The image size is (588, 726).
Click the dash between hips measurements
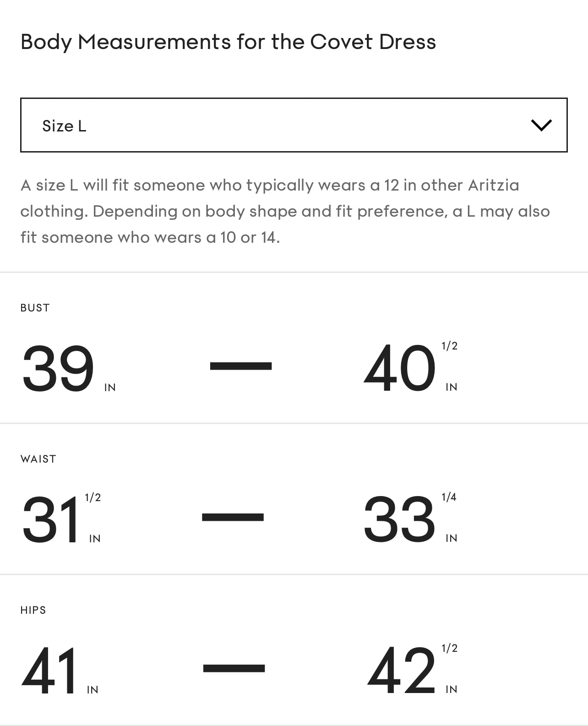[234, 668]
